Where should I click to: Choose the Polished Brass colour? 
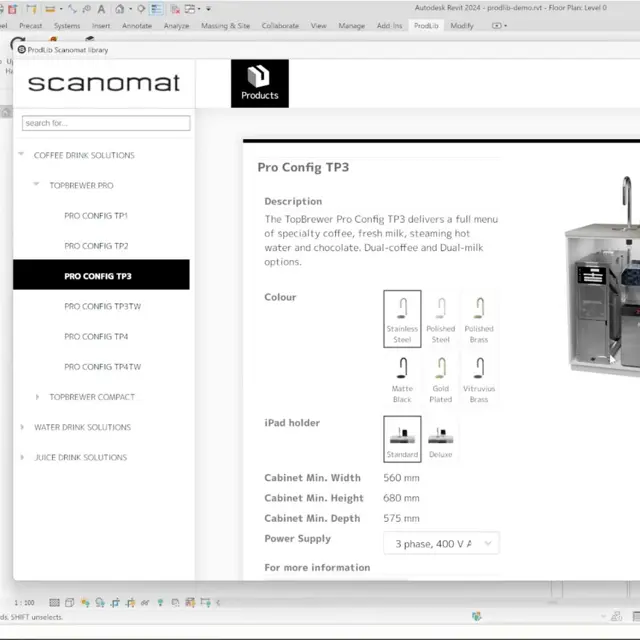[x=479, y=318]
